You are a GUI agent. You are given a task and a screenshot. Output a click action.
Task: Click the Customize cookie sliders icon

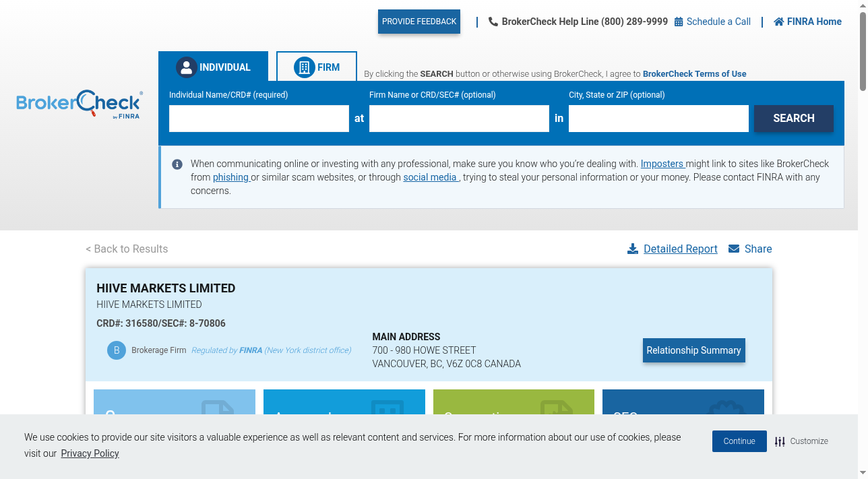click(x=780, y=441)
